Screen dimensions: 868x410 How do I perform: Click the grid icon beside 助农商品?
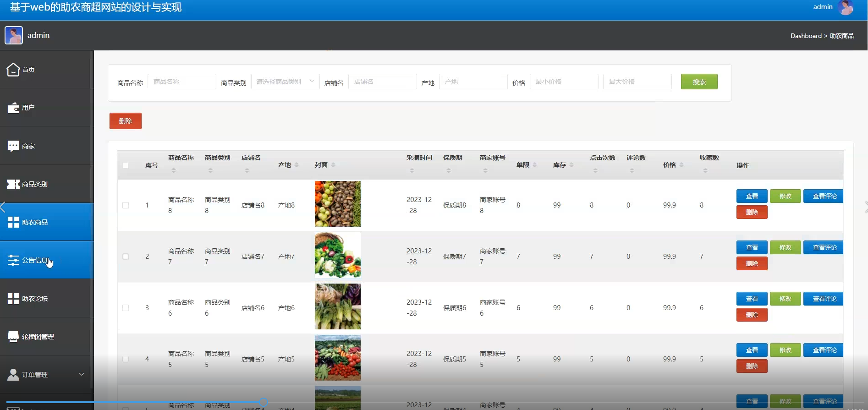pos(13,222)
